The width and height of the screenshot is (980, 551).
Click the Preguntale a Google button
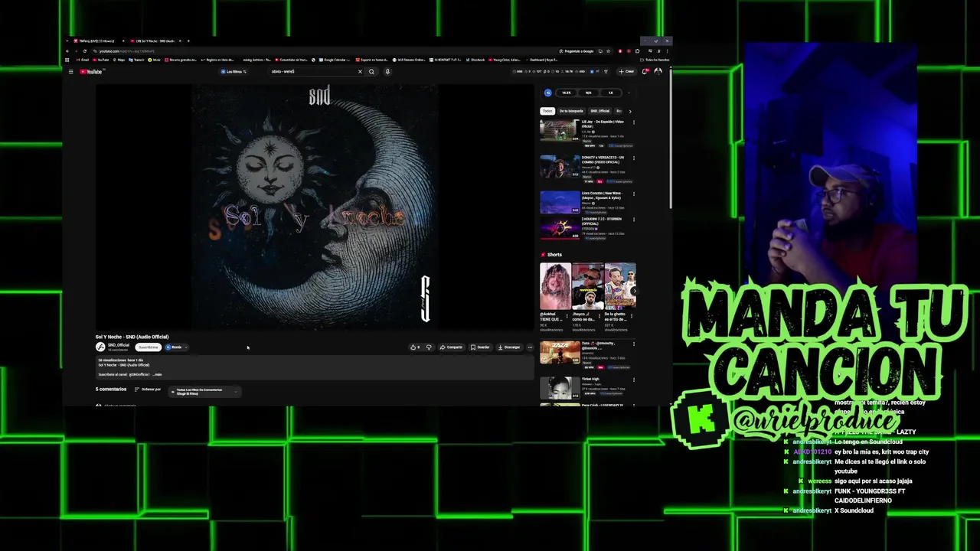click(577, 51)
